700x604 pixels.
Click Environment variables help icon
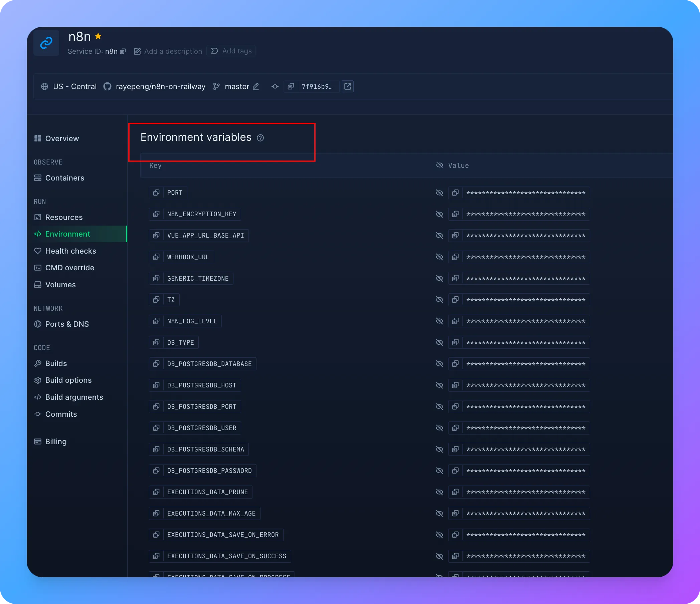tap(260, 138)
